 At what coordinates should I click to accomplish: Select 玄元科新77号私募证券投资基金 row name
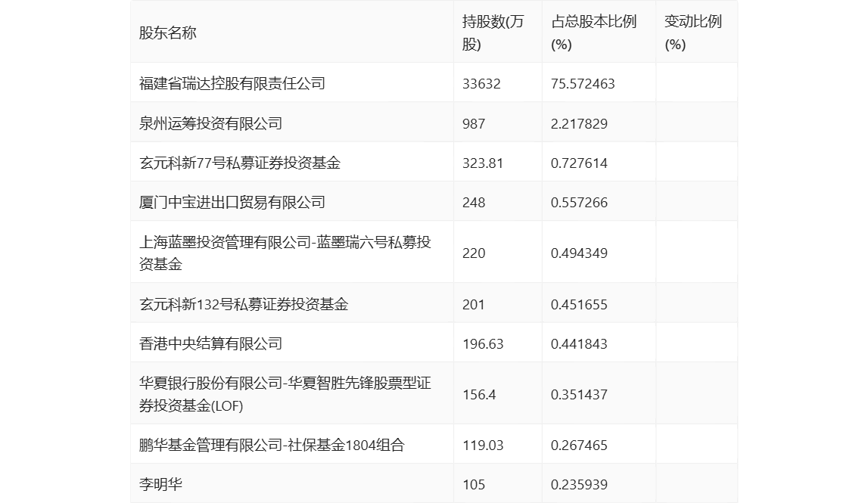[240, 163]
